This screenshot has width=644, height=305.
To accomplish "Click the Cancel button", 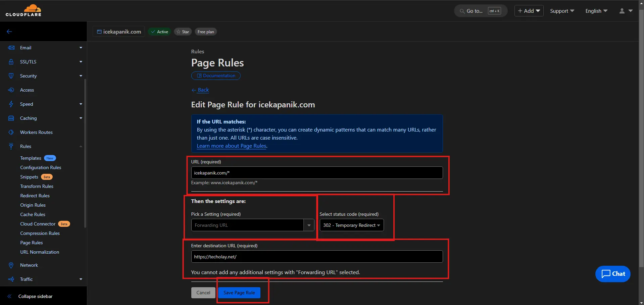I will point(203,293).
